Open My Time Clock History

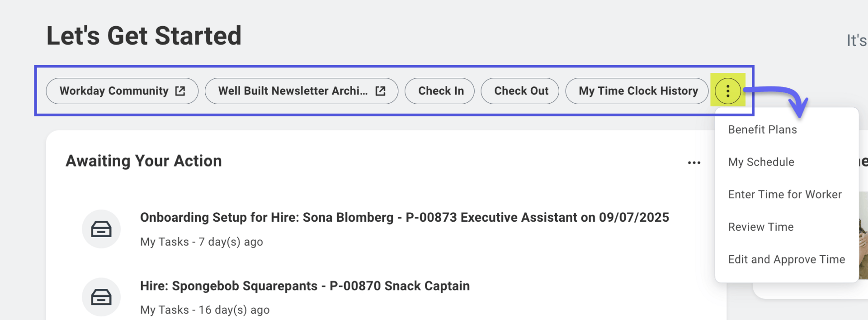click(638, 91)
